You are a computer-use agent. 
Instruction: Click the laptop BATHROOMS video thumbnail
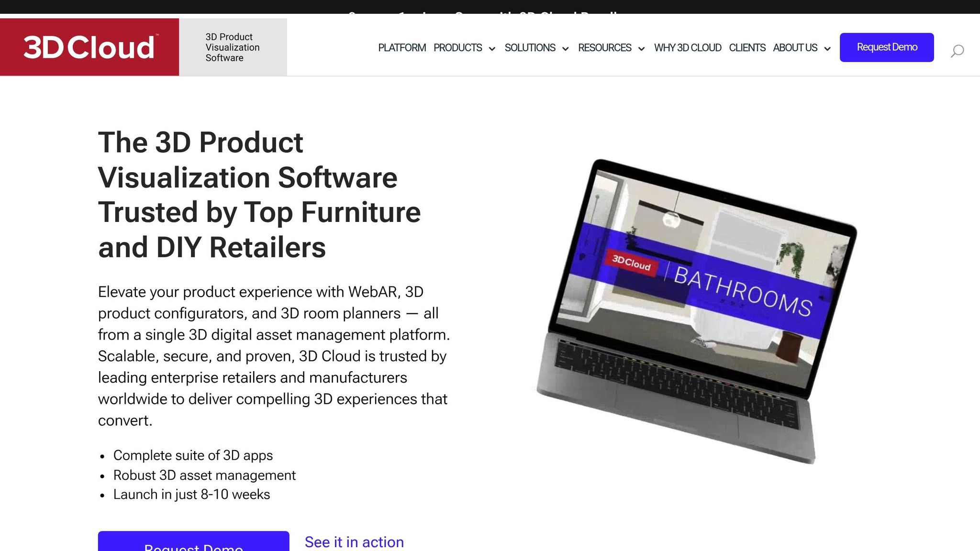697,311
